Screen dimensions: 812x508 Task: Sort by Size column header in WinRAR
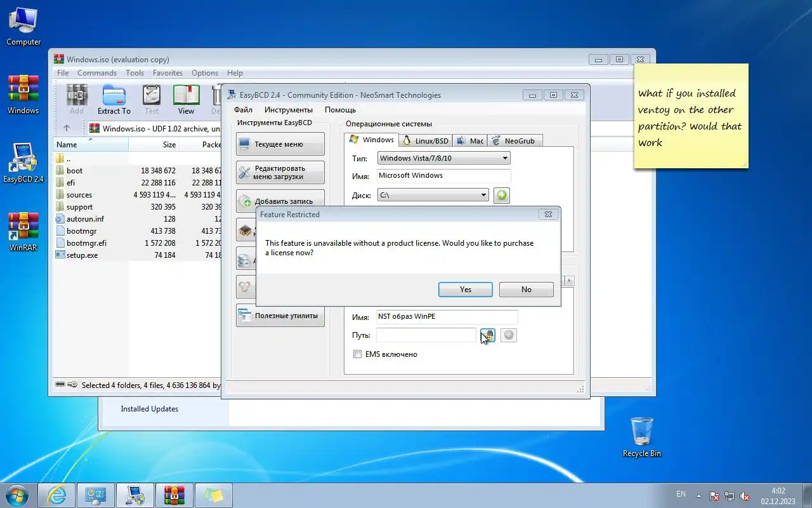click(154, 144)
